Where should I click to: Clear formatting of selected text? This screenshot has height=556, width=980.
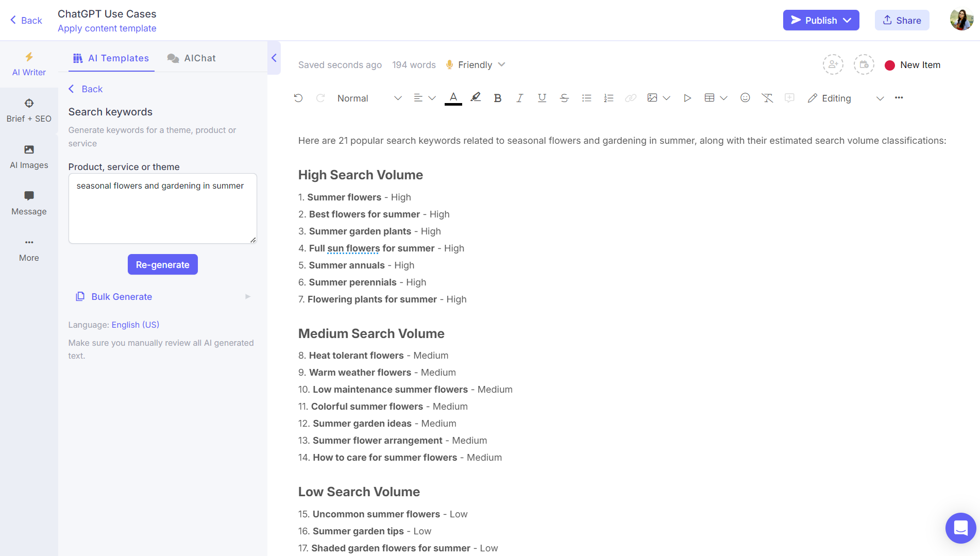coord(767,97)
